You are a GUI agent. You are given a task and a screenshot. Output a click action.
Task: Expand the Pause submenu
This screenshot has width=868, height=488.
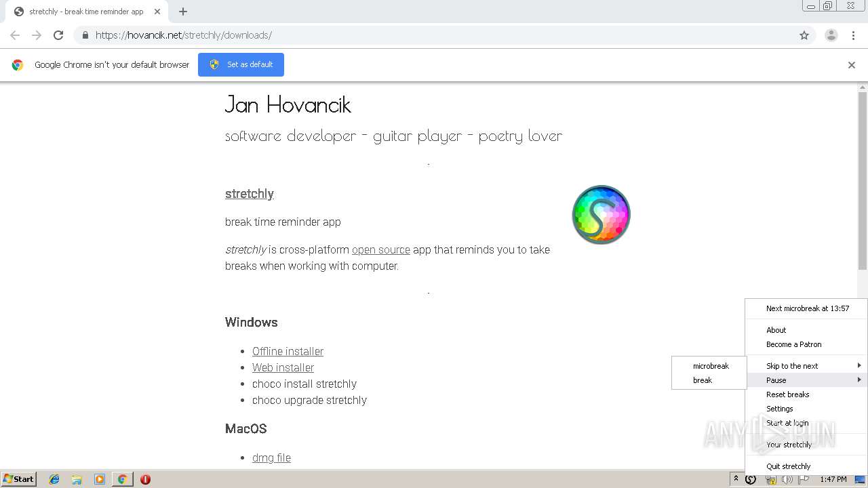(x=806, y=380)
